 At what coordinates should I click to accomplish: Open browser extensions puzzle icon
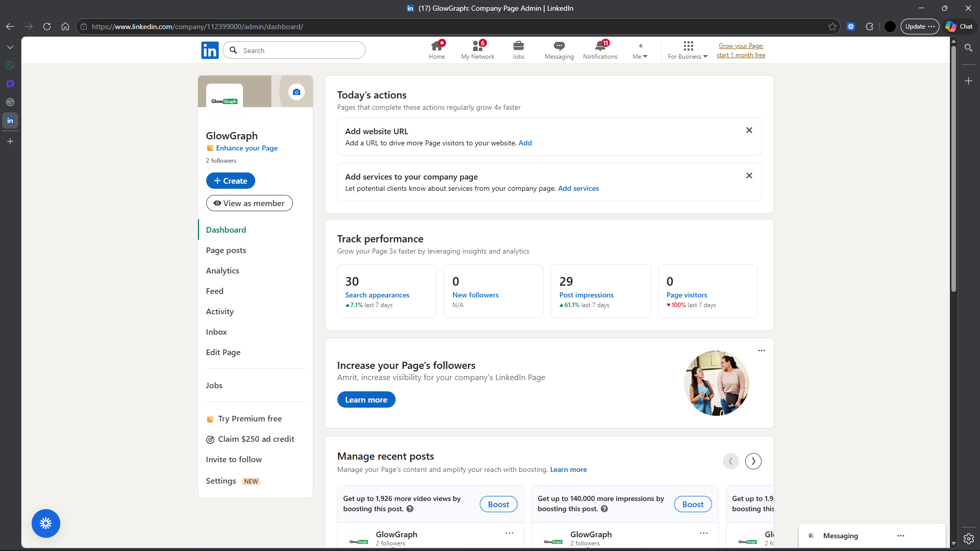click(x=870, y=27)
